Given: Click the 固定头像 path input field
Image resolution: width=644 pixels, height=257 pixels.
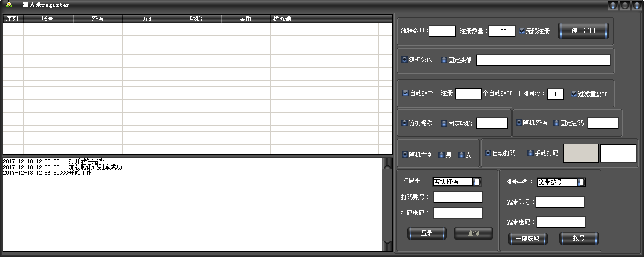Looking at the screenshot, I should (x=543, y=60).
